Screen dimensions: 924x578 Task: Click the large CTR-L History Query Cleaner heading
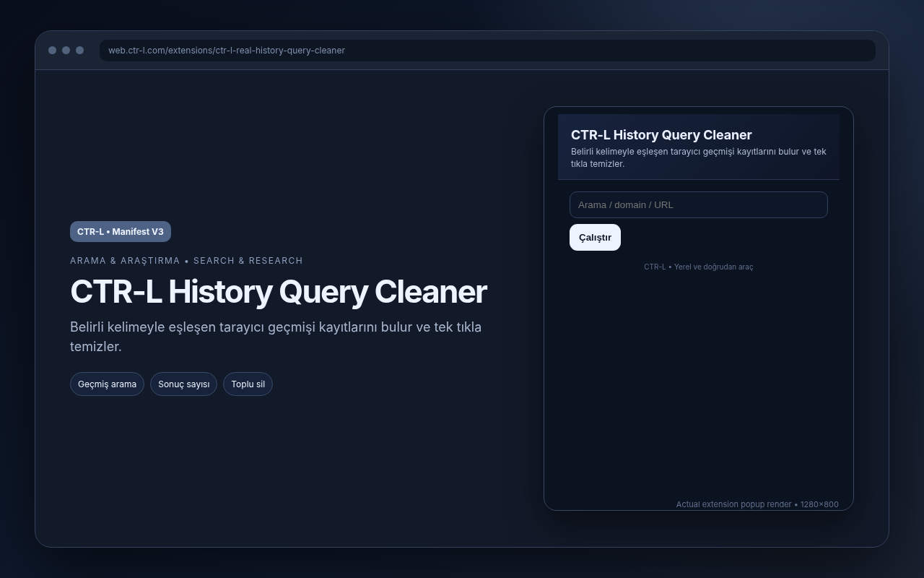click(x=278, y=292)
